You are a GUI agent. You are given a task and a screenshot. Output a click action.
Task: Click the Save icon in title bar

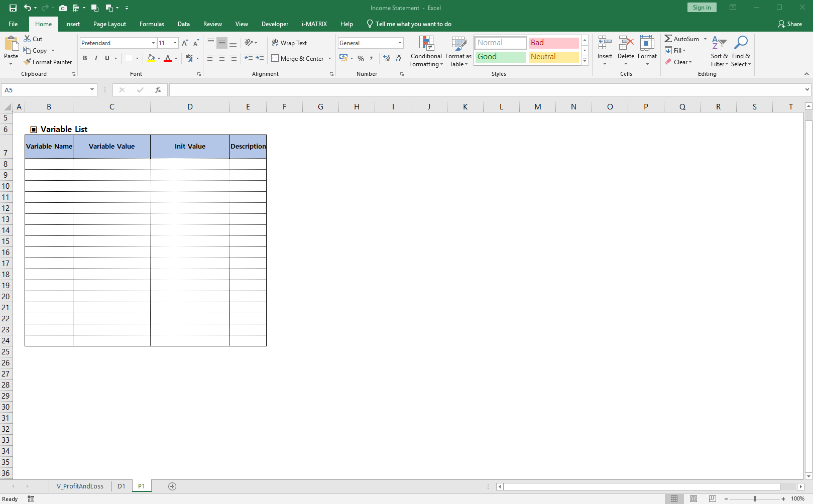(x=13, y=8)
